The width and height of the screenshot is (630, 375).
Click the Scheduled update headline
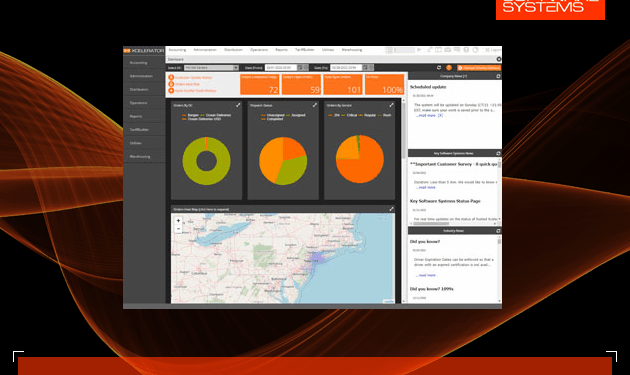coord(428,87)
